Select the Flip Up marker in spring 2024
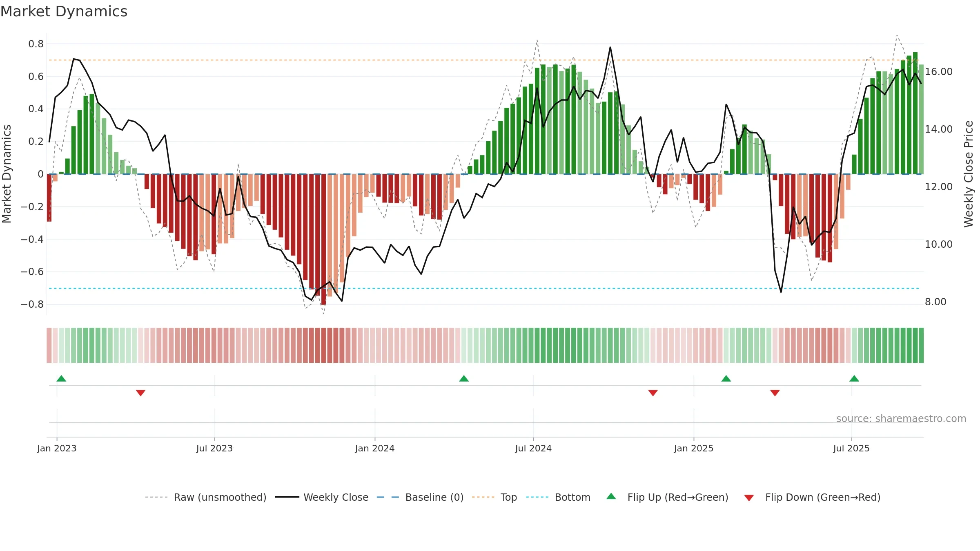Viewport: 980px width, 551px height. pos(464,378)
